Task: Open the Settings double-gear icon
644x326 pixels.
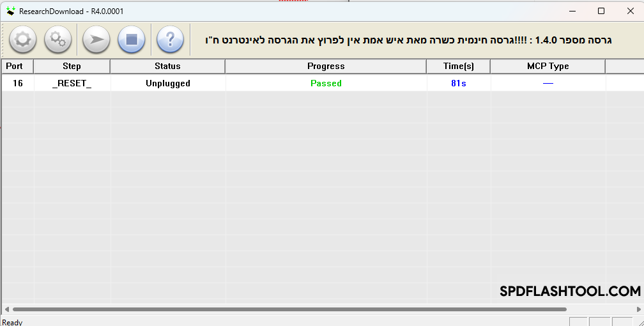Action: click(58, 40)
